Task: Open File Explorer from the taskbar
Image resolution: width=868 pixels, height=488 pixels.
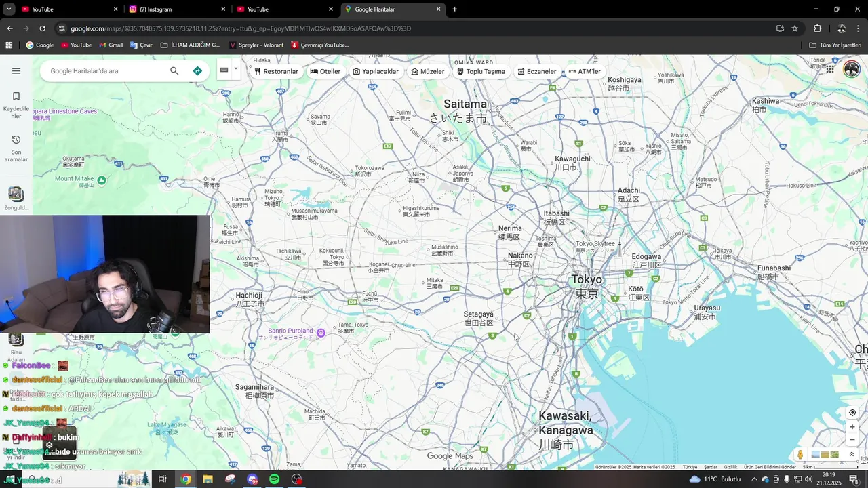Action: pos(208,479)
